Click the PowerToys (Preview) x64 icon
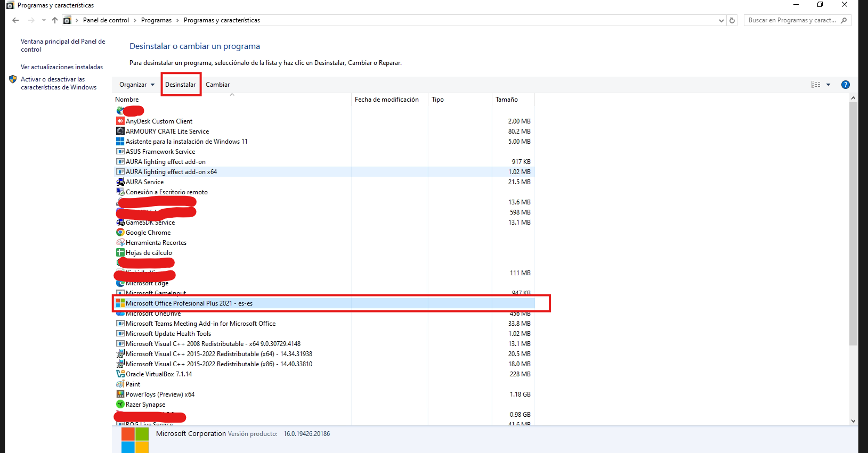Viewport: 868px width, 453px height. [120, 394]
